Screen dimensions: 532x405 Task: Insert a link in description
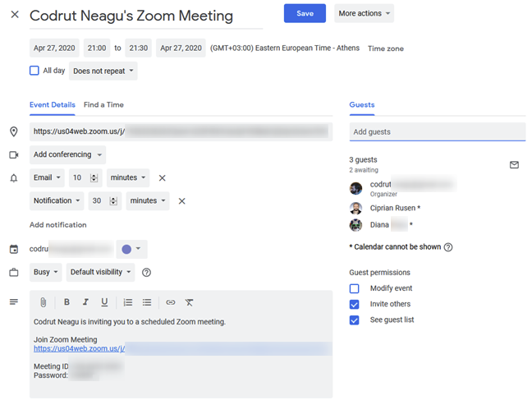[x=170, y=302]
